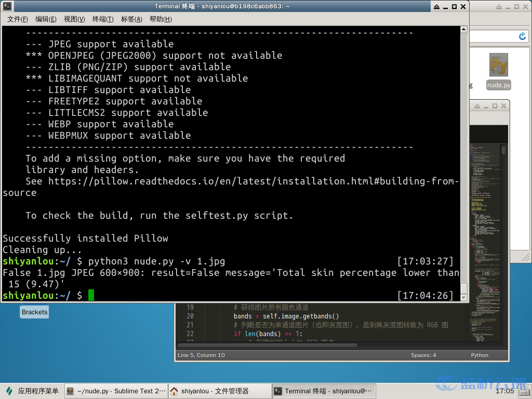
Task: Click the Terminal 终端 taskbar button
Action: pyautogui.click(x=323, y=391)
